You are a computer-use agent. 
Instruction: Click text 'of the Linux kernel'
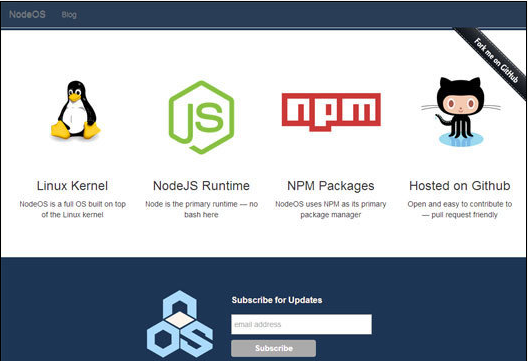pyautogui.click(x=72, y=215)
